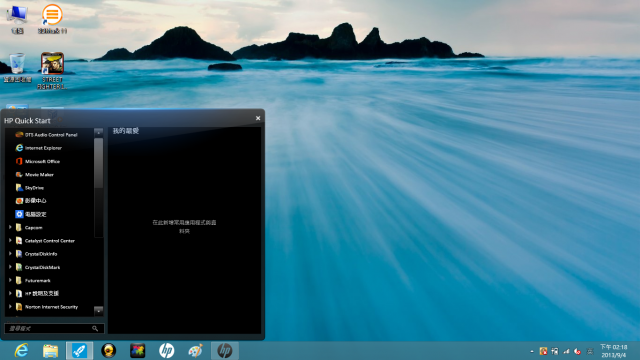Viewport: 640px width, 360px height.
Task: Select the CrystalDiskInfo entry
Action: pos(41,254)
